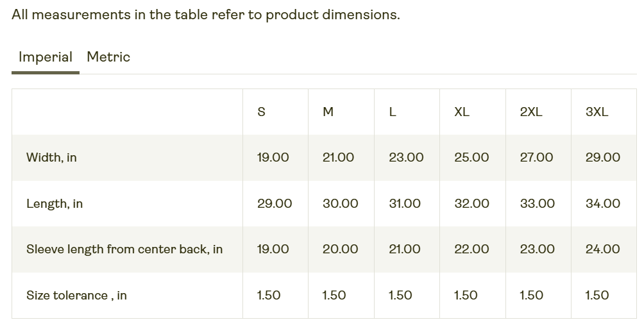Click the "Length, in" row label
644x329 pixels.
point(55,204)
